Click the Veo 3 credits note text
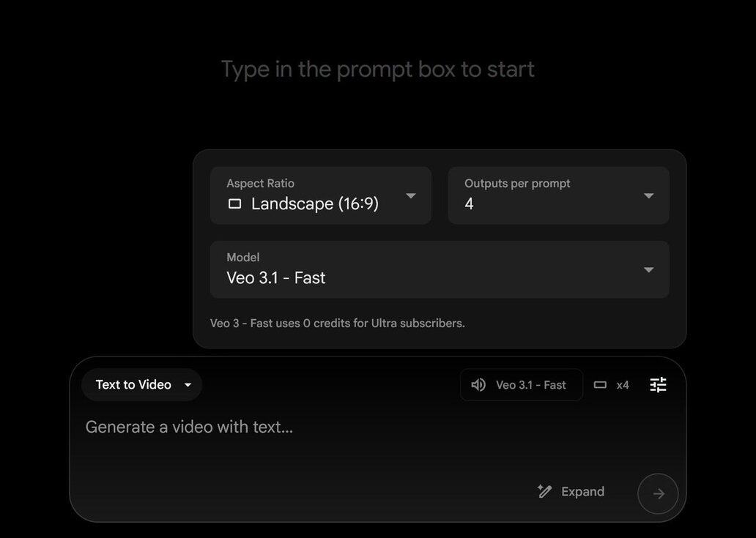Image resolution: width=756 pixels, height=538 pixels. (337, 324)
